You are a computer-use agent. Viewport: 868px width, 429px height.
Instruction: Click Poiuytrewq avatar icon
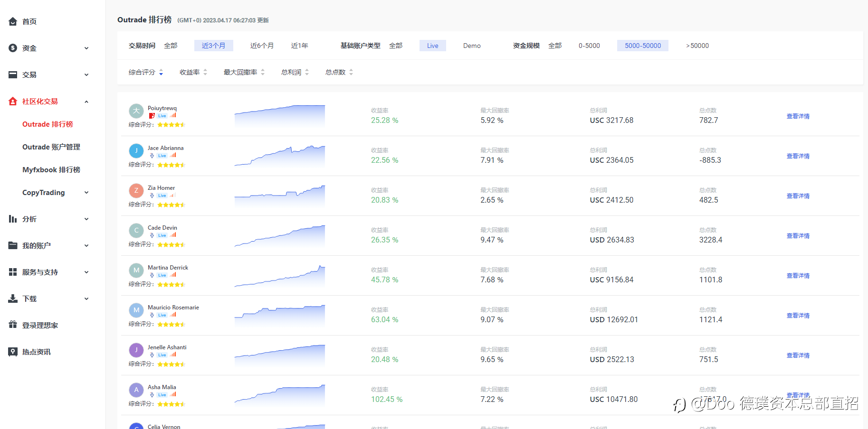(x=136, y=111)
